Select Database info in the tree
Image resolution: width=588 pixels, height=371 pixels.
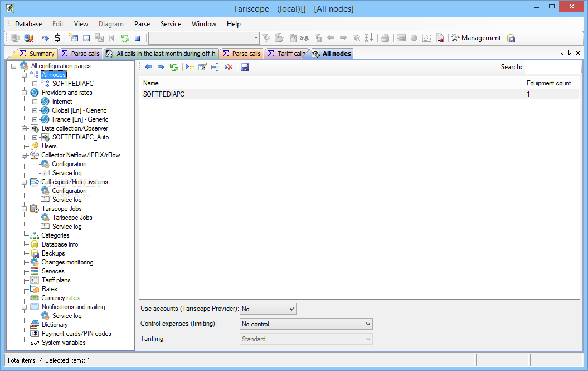(x=60, y=244)
